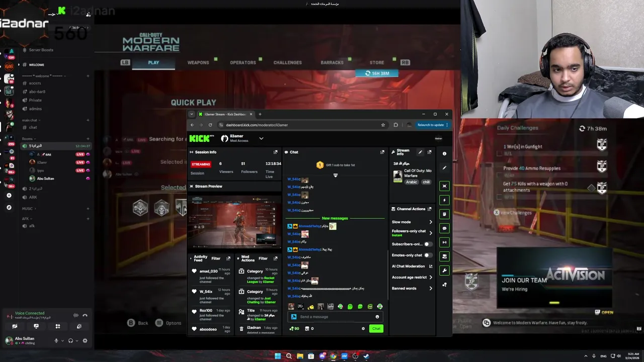Screen dimensions: 644x362
Task: Open Discord app on Windows taskbar
Action: tap(322, 356)
